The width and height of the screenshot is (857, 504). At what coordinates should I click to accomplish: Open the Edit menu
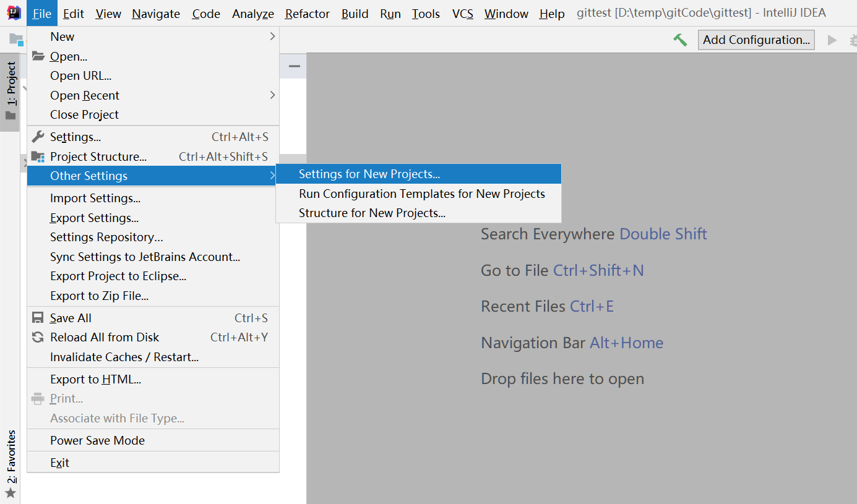[74, 14]
